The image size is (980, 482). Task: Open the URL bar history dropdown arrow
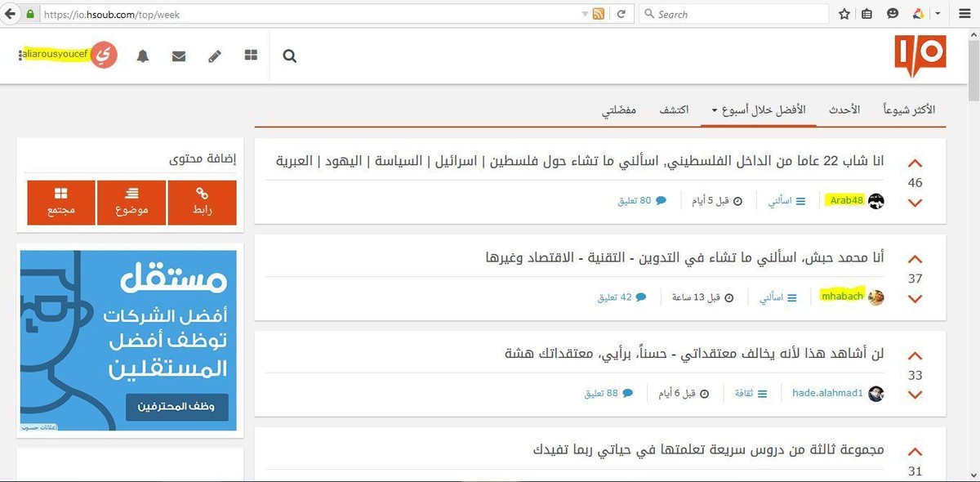(x=584, y=14)
